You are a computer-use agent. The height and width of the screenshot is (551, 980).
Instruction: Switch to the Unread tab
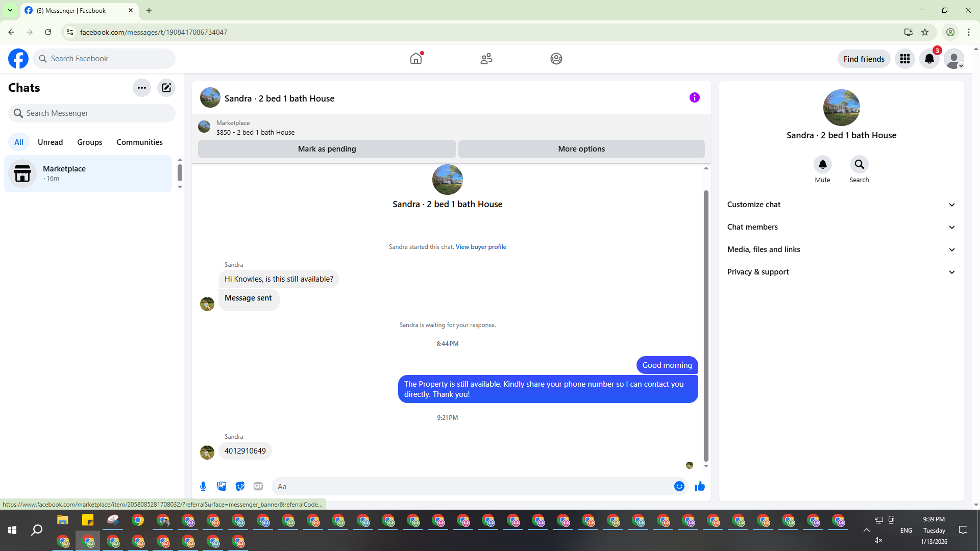pos(50,142)
